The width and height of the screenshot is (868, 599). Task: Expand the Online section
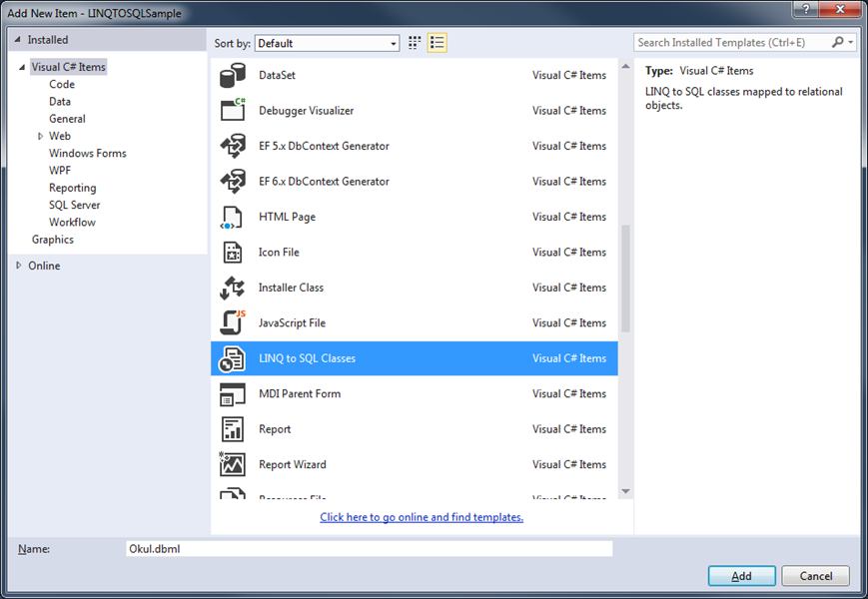point(18,266)
